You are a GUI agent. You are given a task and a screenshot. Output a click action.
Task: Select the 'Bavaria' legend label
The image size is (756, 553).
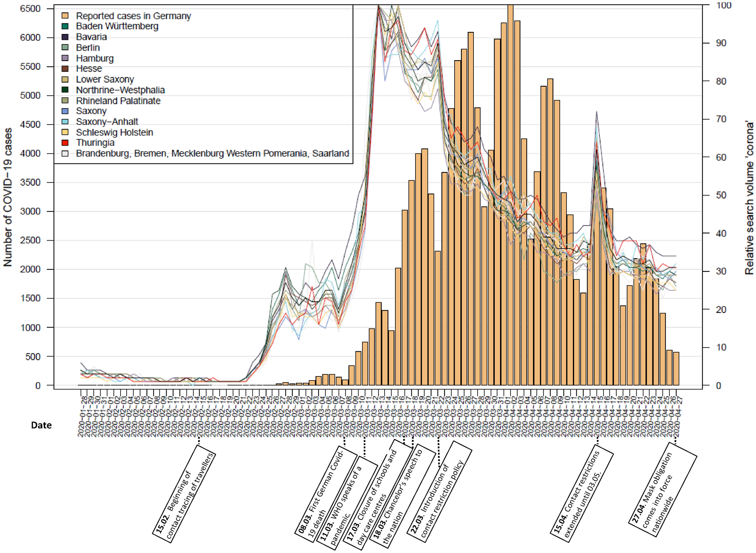[92, 37]
